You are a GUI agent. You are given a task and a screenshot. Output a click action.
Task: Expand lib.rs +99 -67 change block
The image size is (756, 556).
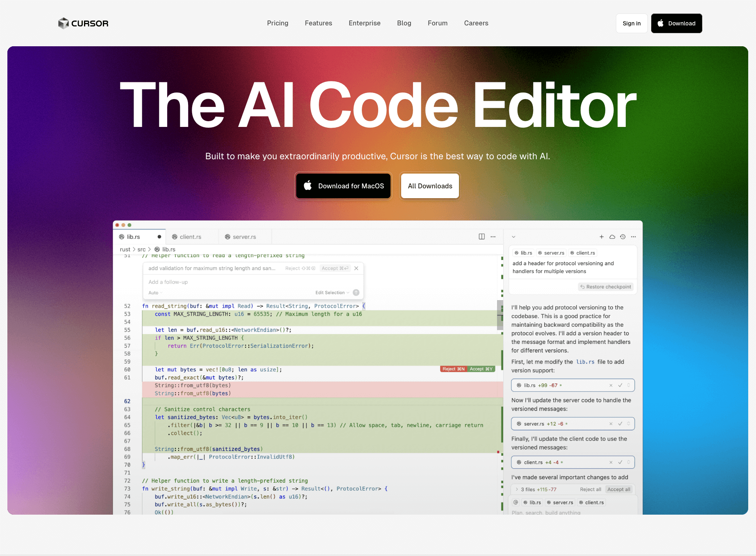coord(629,385)
